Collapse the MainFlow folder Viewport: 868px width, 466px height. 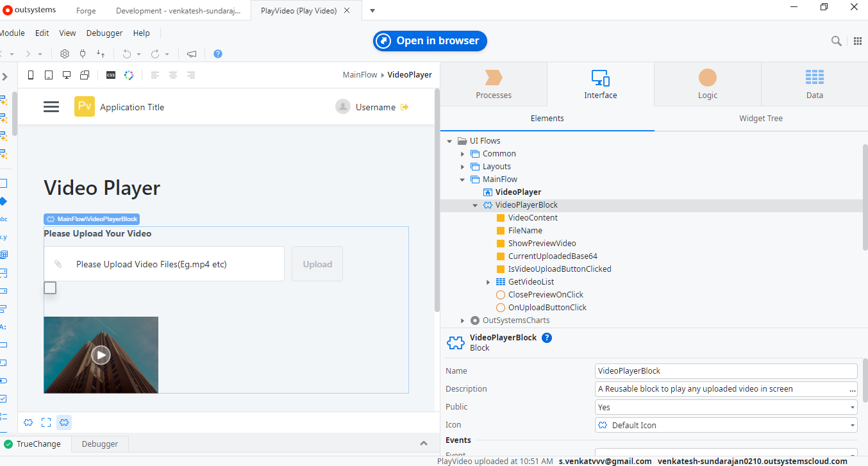462,179
